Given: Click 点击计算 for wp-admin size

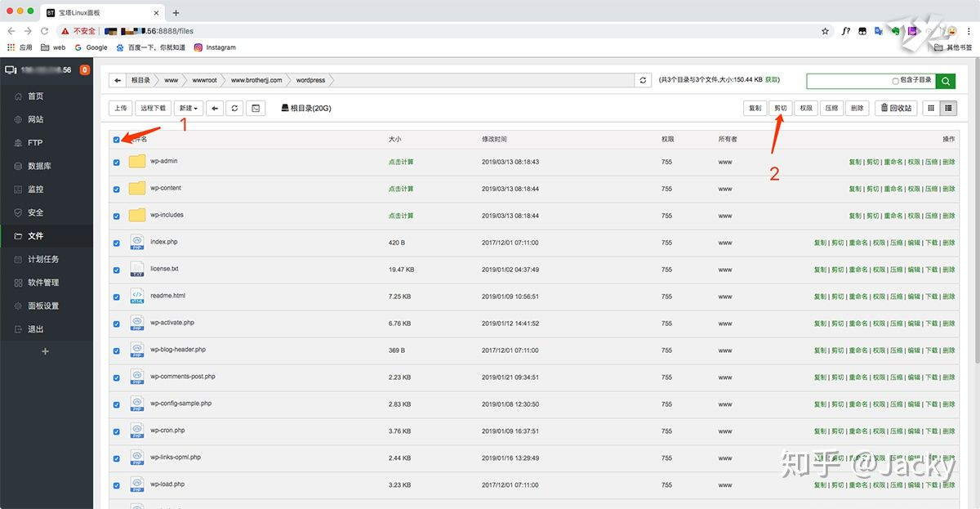Looking at the screenshot, I should tap(401, 162).
